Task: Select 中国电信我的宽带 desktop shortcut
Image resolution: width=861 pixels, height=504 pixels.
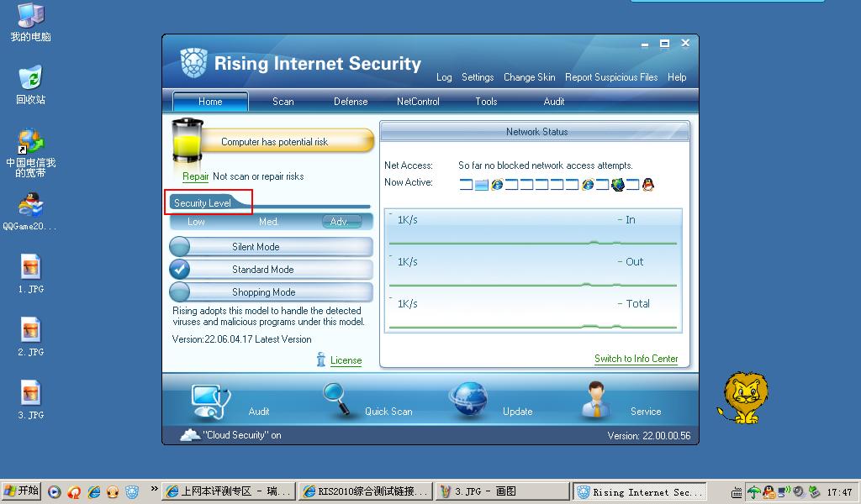Action: click(x=31, y=153)
